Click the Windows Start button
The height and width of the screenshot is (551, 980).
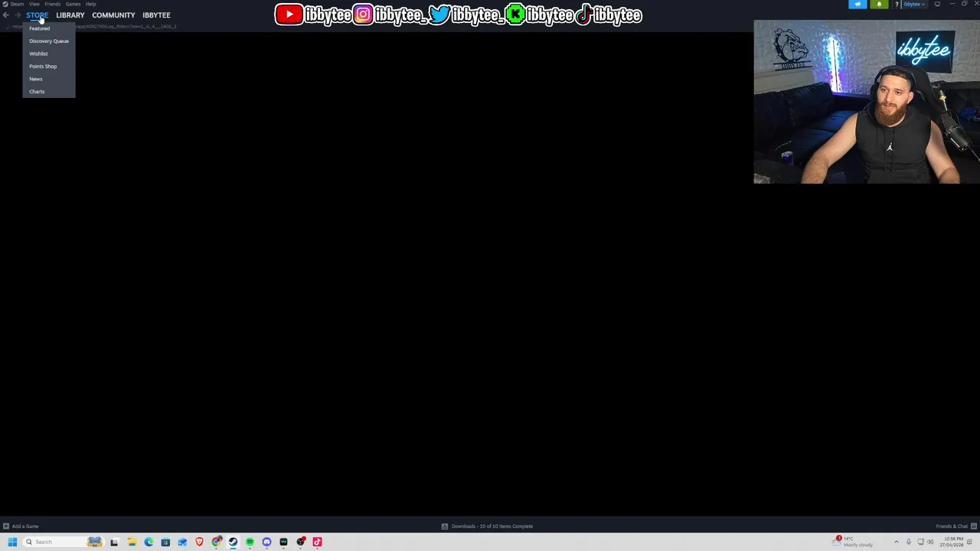pyautogui.click(x=12, y=542)
